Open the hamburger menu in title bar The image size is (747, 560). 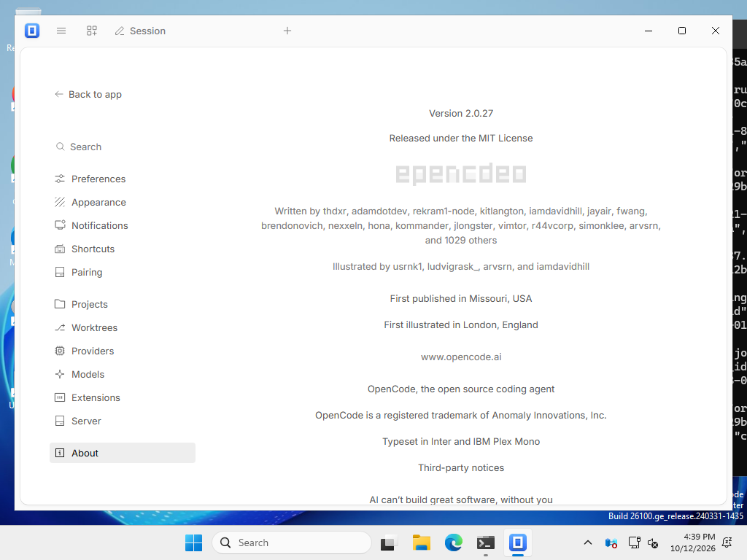tap(61, 31)
